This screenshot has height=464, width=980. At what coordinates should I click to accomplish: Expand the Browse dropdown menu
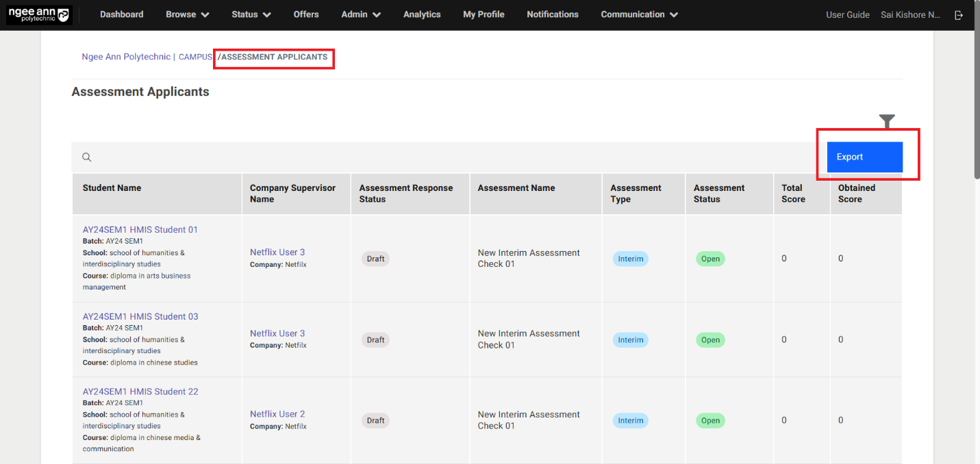pyautogui.click(x=187, y=14)
